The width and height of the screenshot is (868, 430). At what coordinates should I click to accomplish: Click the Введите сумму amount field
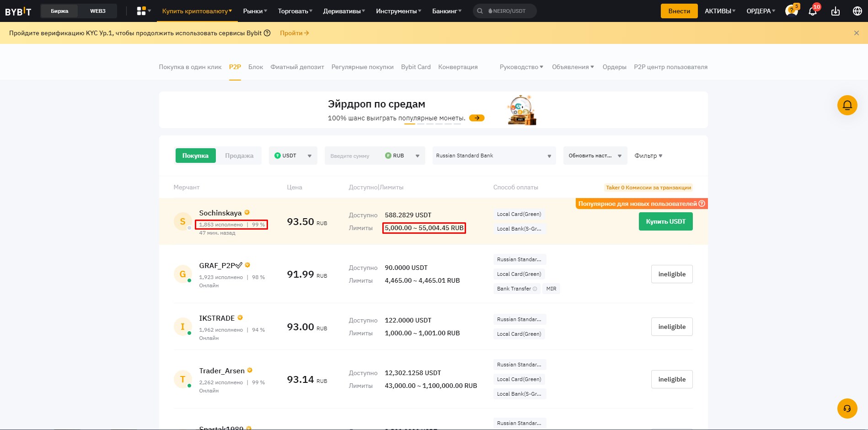coord(352,156)
